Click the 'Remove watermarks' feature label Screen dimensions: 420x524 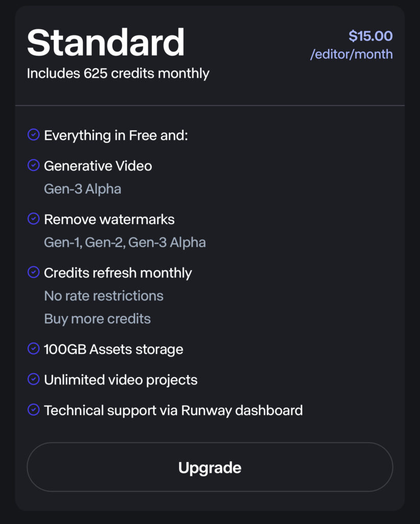[109, 220]
